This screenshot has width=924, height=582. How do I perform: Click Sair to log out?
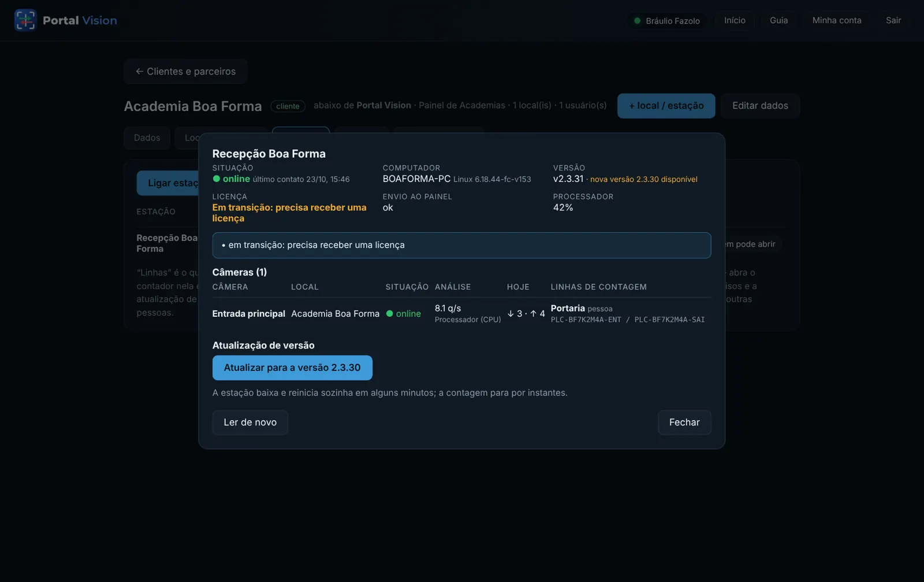(x=893, y=20)
